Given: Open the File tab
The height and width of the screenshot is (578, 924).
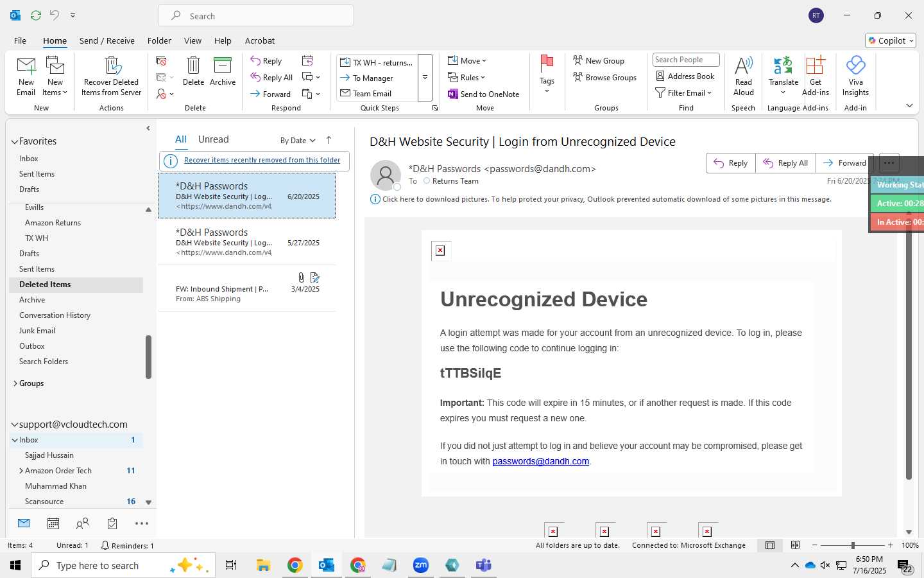Looking at the screenshot, I should click(20, 40).
